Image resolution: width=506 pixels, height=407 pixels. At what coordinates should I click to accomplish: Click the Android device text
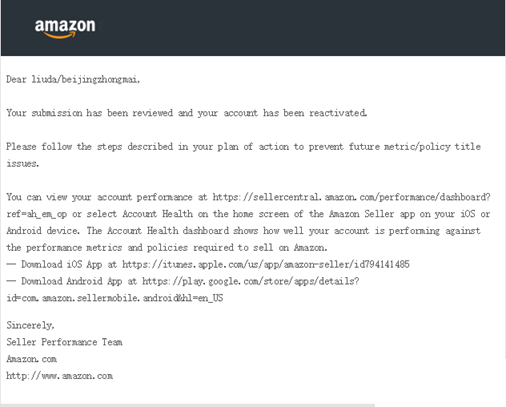coord(43,231)
